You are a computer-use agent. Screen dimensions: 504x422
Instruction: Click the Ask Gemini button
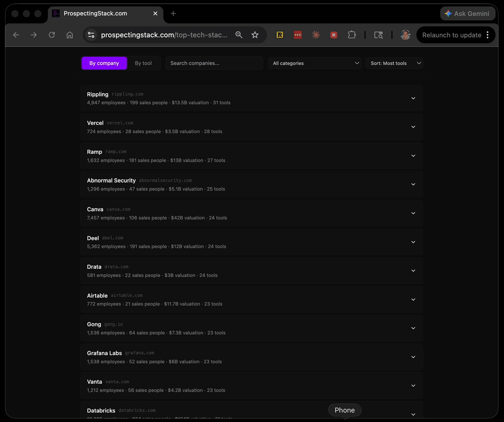point(467,13)
